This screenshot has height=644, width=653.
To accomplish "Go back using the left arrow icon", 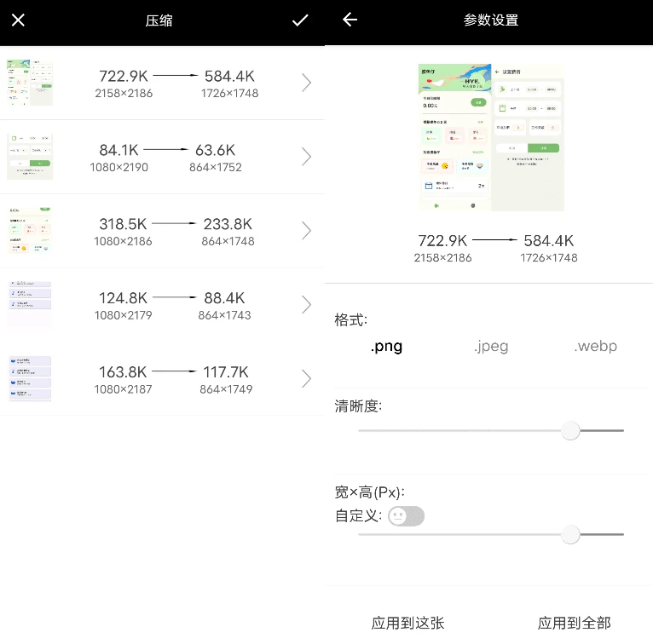I will tap(350, 20).
